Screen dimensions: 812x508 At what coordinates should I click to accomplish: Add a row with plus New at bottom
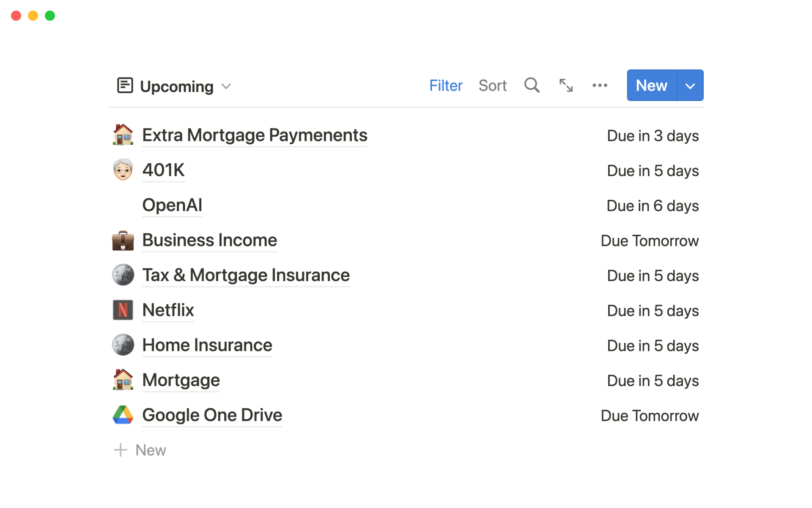click(140, 450)
